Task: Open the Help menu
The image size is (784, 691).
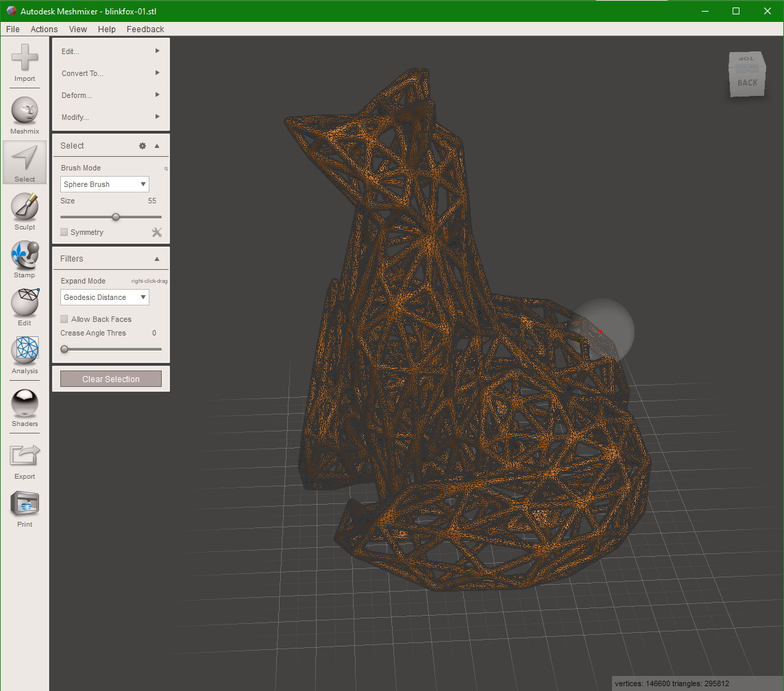Action: point(106,29)
